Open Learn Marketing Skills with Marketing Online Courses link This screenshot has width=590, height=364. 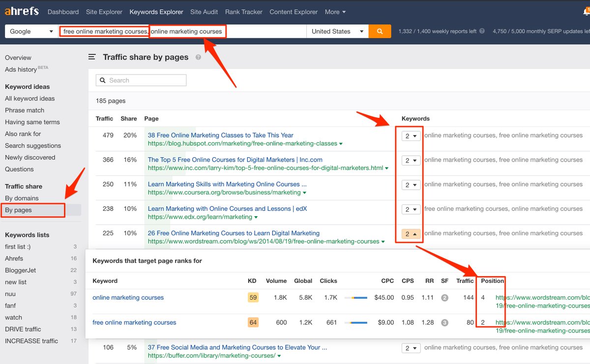coord(227,185)
